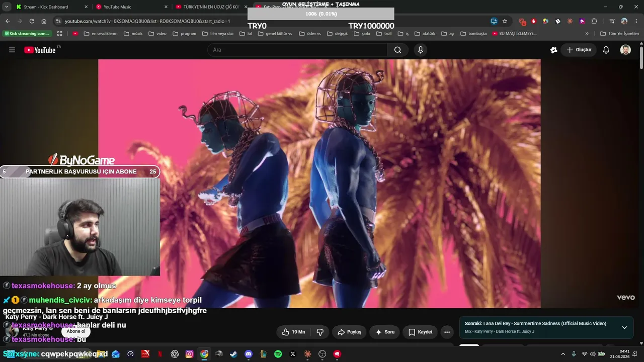Open BU MAÇI İZLEMEYE... bookmark
Image resolution: width=644 pixels, height=362 pixels.
(515, 34)
